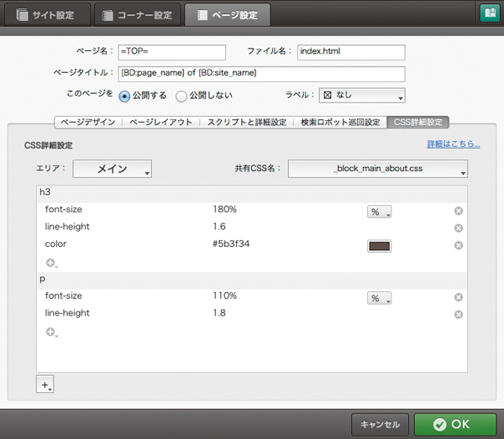Click the ファイル名 field with index.html
This screenshot has width=504, height=439.
click(x=351, y=52)
